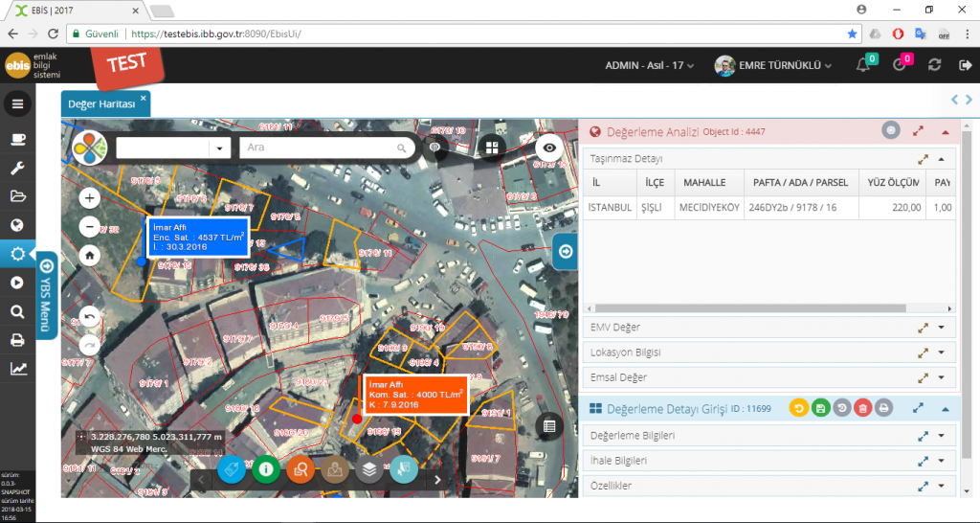Viewport: 980px width, 523px height.
Task: Expand the Lokasyon Bilgisi section
Action: tap(942, 352)
